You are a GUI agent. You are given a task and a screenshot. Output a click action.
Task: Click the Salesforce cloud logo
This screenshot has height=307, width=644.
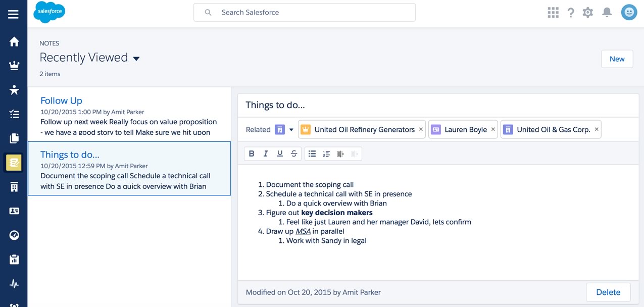click(x=49, y=12)
